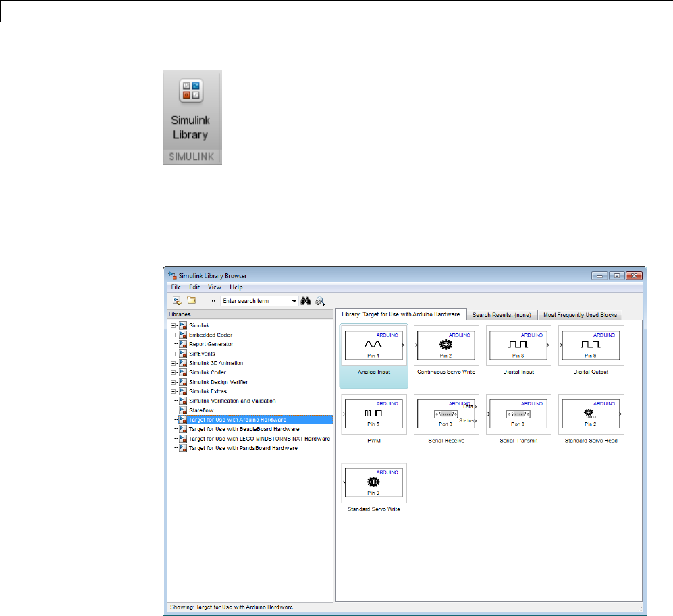Close the Simulink Library Browser window
Viewport: 673px width, 616px height.
coord(634,276)
